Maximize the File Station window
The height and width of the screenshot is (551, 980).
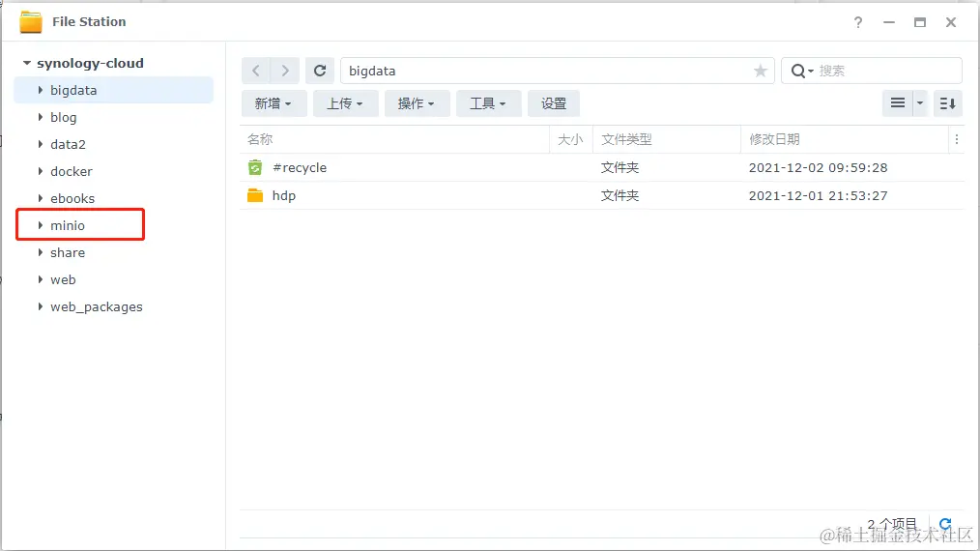[920, 22]
